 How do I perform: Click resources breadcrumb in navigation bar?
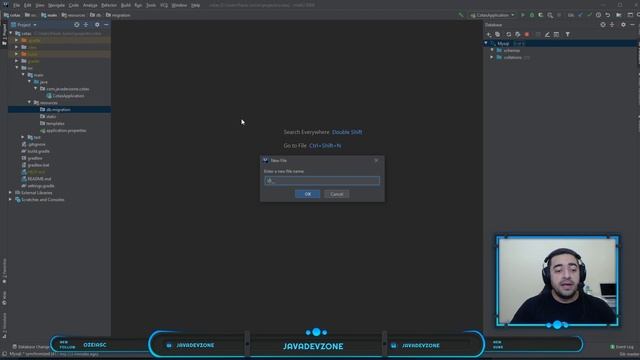coord(73,15)
